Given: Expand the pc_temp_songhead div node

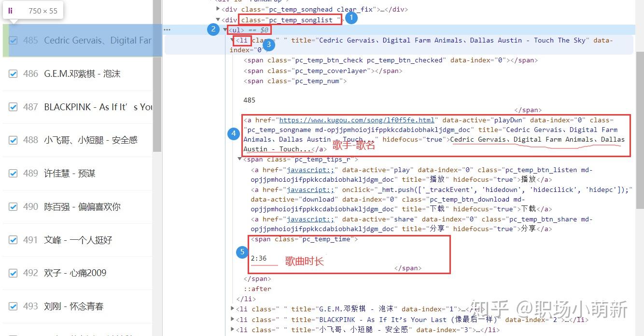Looking at the screenshot, I should click(x=218, y=9).
